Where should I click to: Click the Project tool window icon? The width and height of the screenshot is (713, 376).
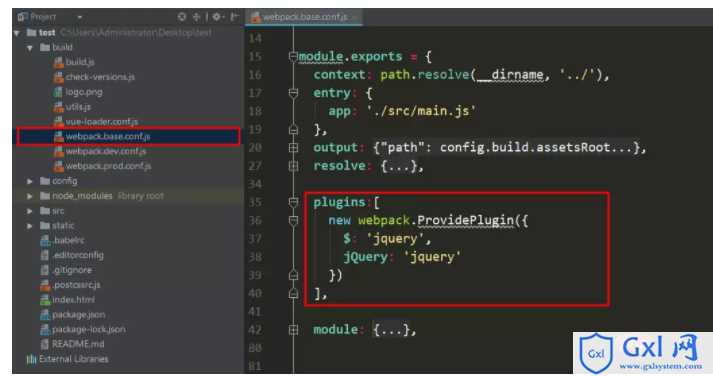point(22,17)
